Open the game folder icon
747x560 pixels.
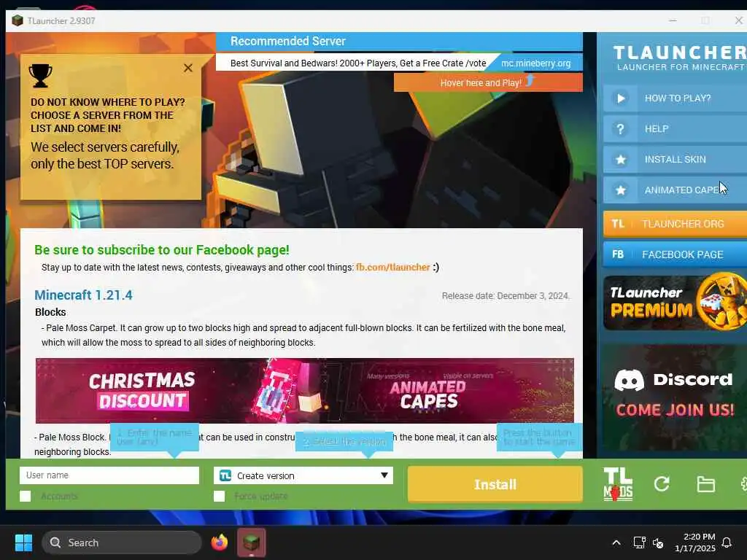(705, 484)
